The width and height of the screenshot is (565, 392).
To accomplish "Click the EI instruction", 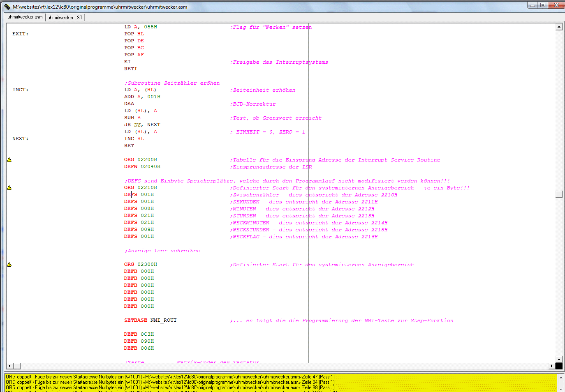I will click(x=127, y=62).
